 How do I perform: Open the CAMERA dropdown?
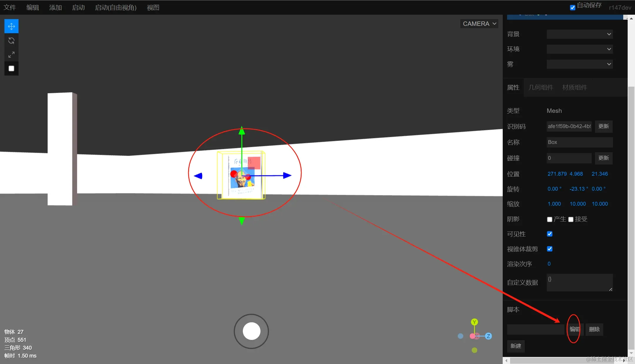click(x=479, y=24)
